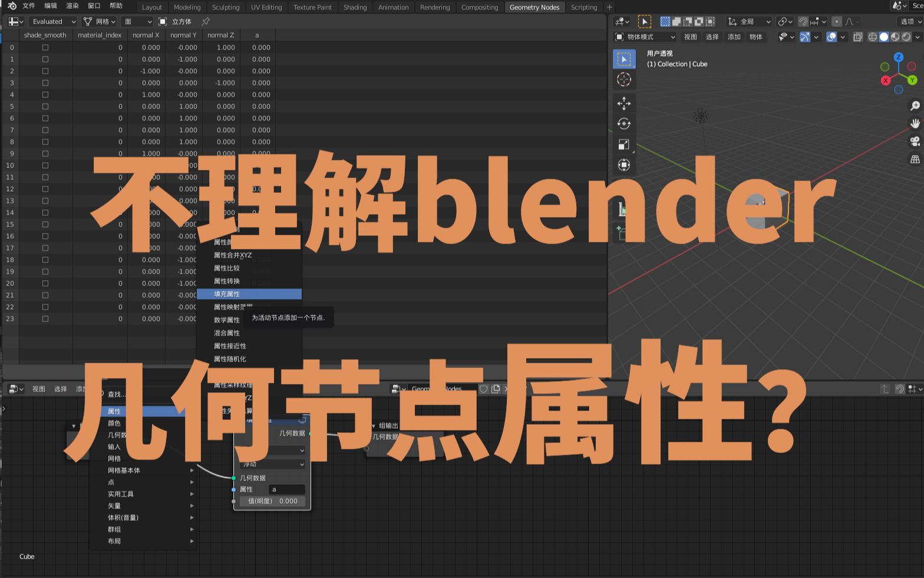924x578 pixels.
Task: Choose the Invert Selection mode icon
Action: pos(699,21)
